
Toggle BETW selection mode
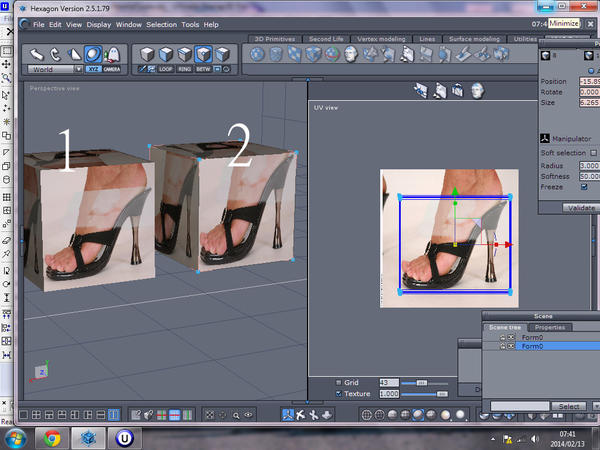click(x=203, y=69)
